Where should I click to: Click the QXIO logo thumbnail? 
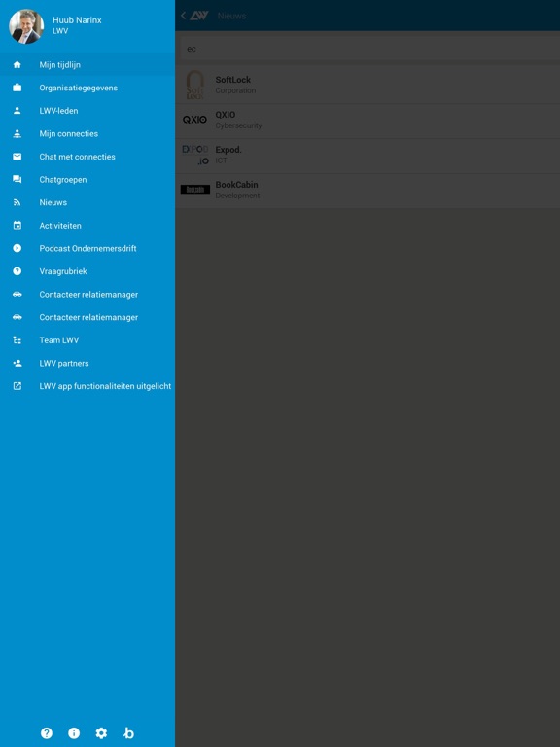[x=194, y=120]
